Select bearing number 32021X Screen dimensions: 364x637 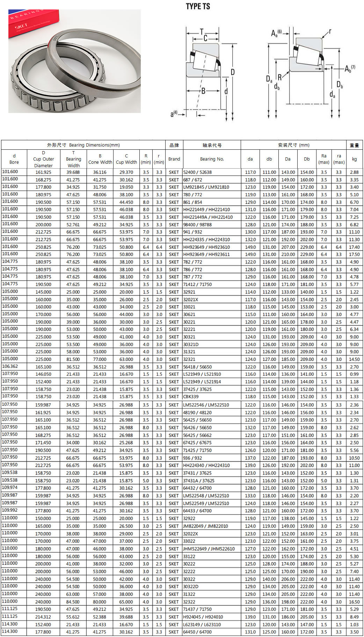[x=191, y=300]
